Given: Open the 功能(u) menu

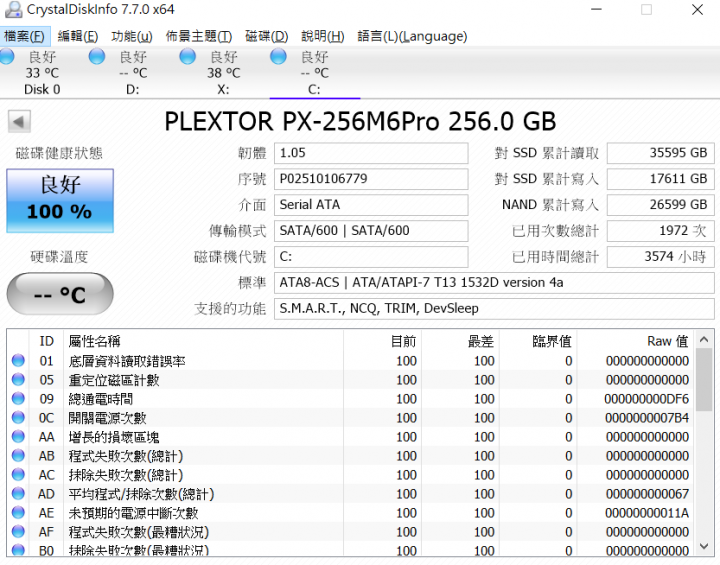Looking at the screenshot, I should [132, 36].
